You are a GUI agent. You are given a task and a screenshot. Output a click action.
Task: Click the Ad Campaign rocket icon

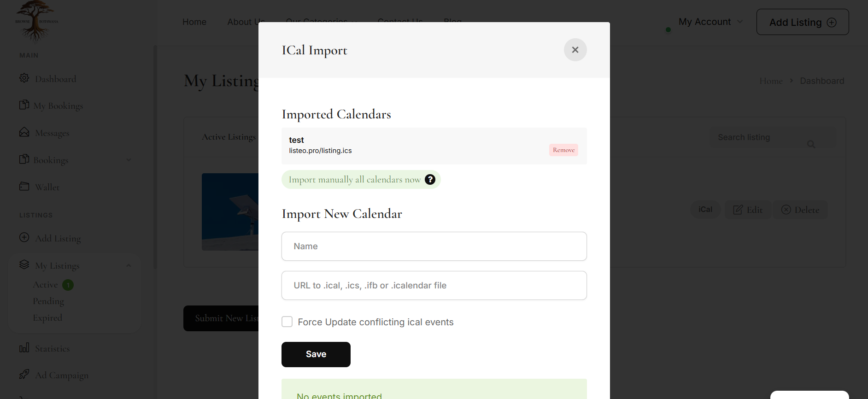tap(24, 374)
